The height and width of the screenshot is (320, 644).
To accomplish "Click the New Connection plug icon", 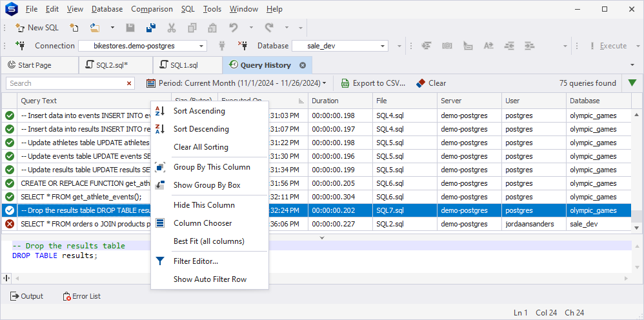I will tap(20, 45).
